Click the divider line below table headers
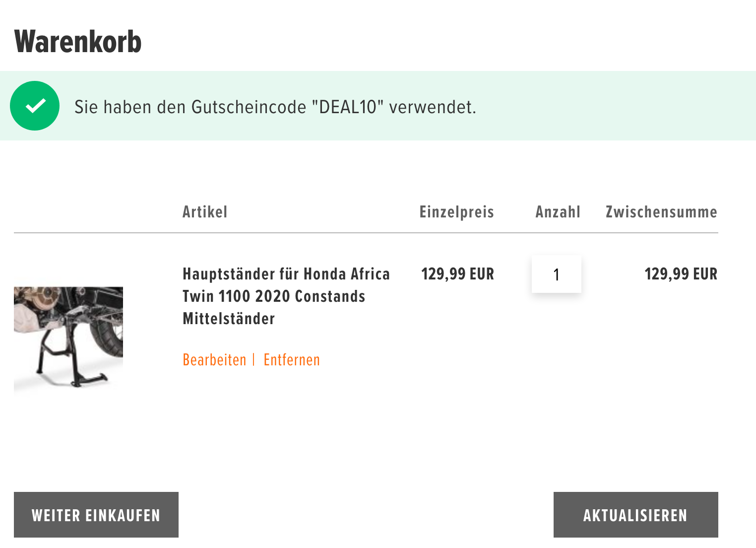The width and height of the screenshot is (756, 548). (366, 233)
